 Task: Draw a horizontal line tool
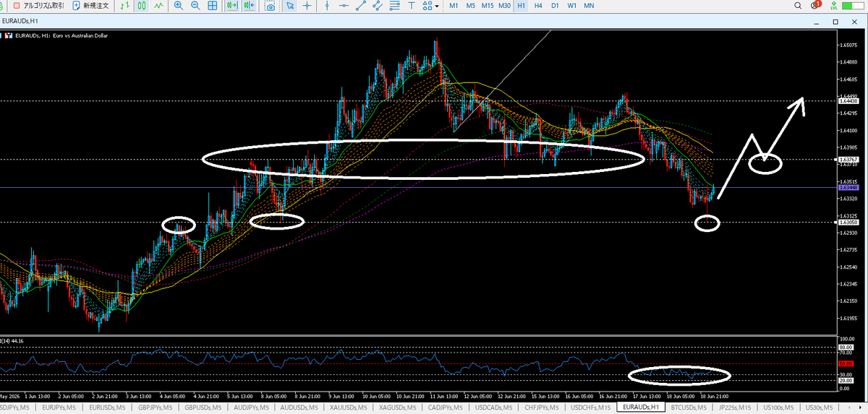pos(344,6)
